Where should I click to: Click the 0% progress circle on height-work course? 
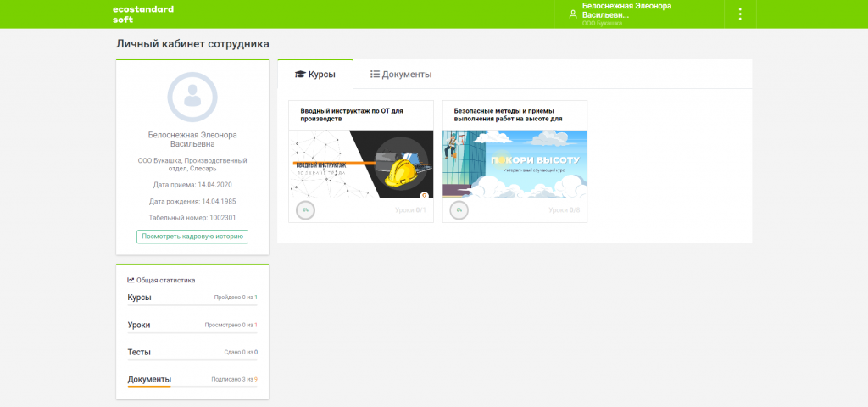[x=459, y=209]
